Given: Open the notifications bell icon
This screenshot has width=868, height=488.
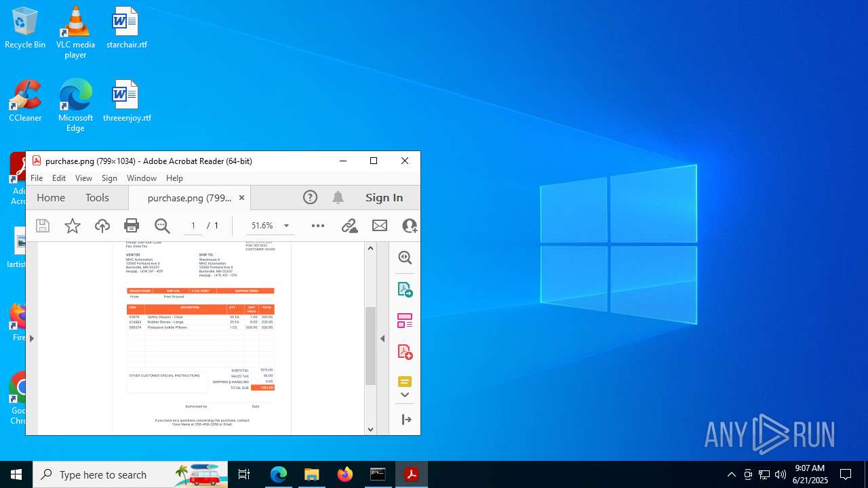Looking at the screenshot, I should (338, 197).
